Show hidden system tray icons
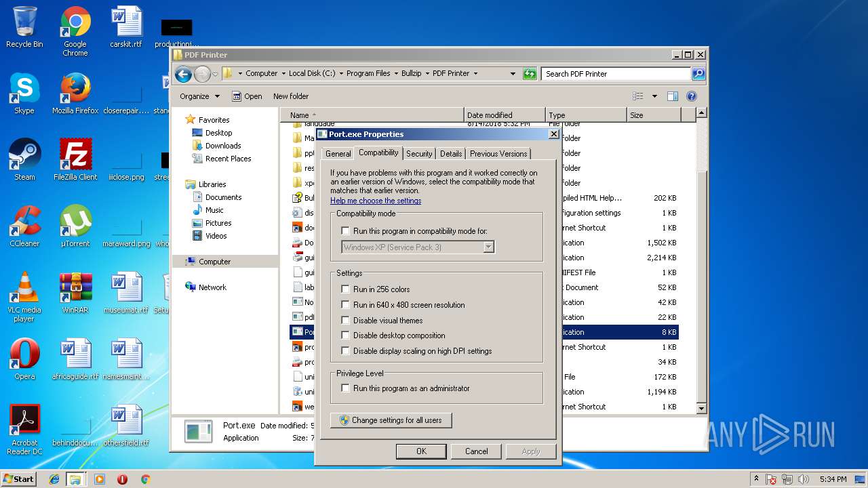The image size is (868, 488). [756, 479]
